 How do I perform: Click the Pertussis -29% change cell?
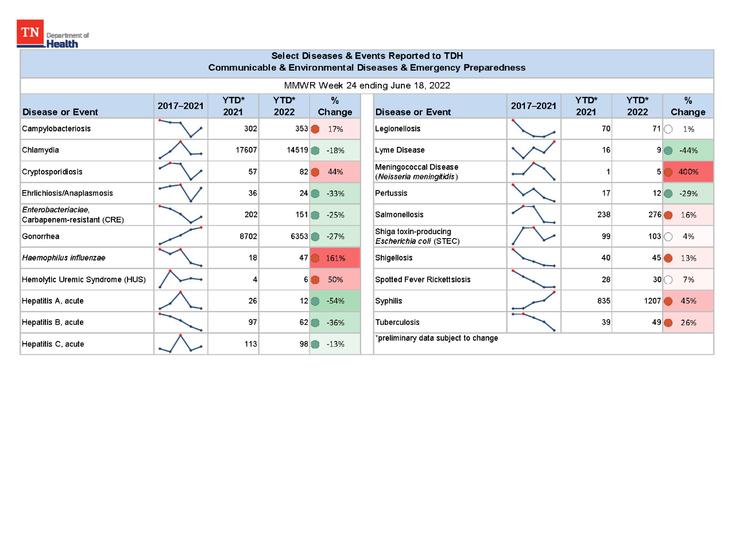click(x=688, y=193)
